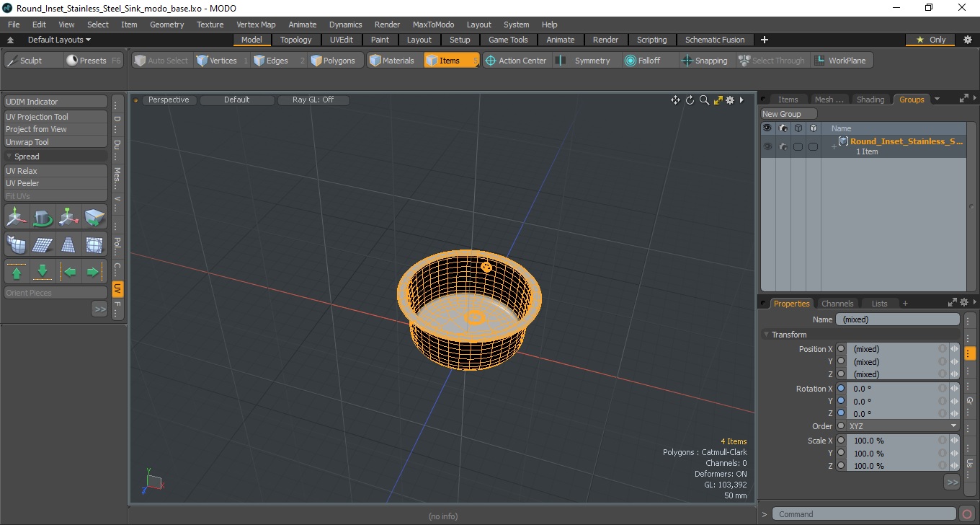Toggle Scale X keyframe channel circle
Image resolution: width=980 pixels, height=525 pixels.
point(841,441)
